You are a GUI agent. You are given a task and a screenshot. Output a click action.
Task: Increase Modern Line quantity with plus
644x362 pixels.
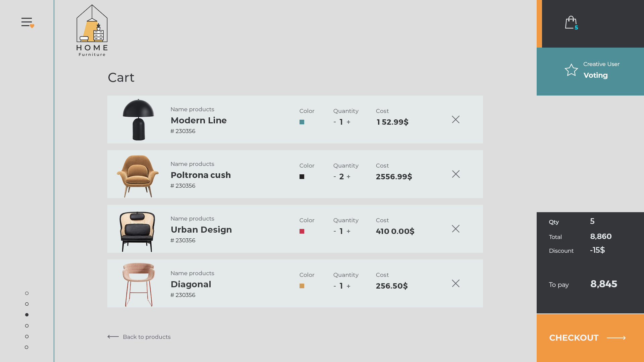pos(348,122)
